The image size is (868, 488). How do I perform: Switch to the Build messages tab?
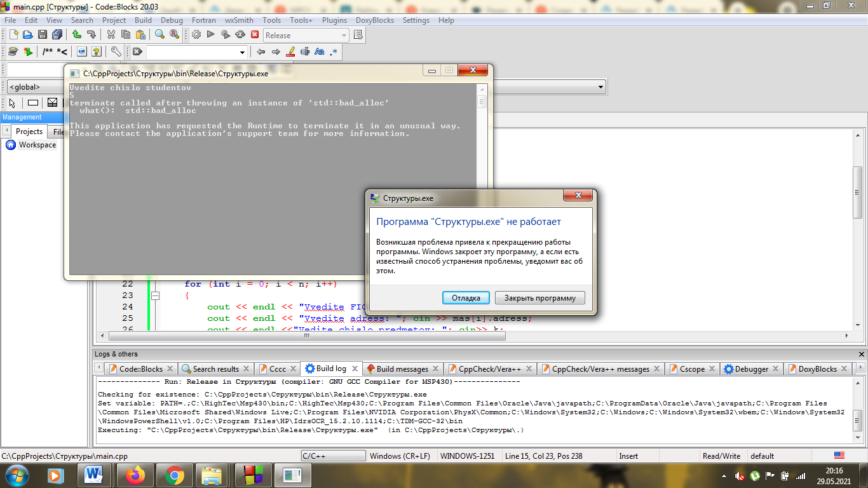(x=402, y=369)
